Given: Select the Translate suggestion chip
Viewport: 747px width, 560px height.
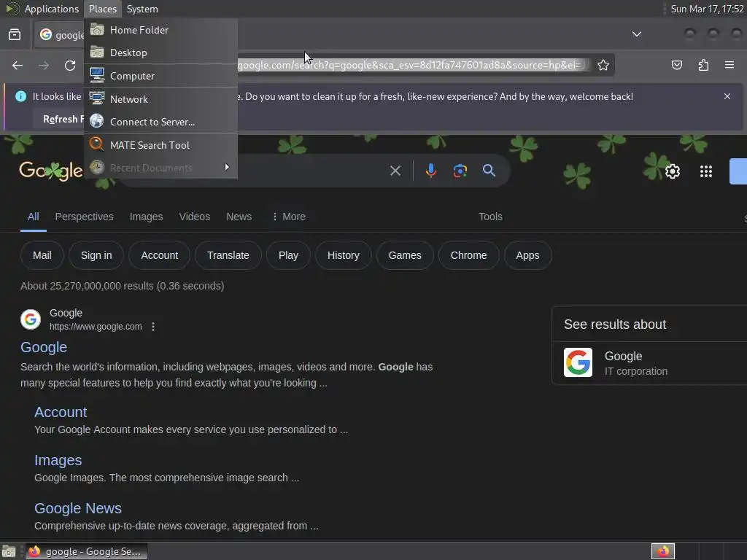Looking at the screenshot, I should click(228, 255).
